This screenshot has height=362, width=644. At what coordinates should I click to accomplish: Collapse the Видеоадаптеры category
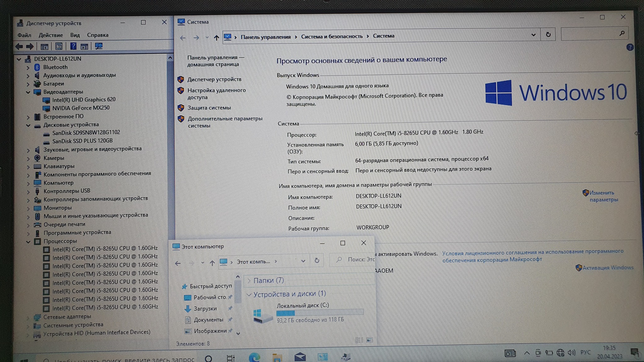pos(28,92)
